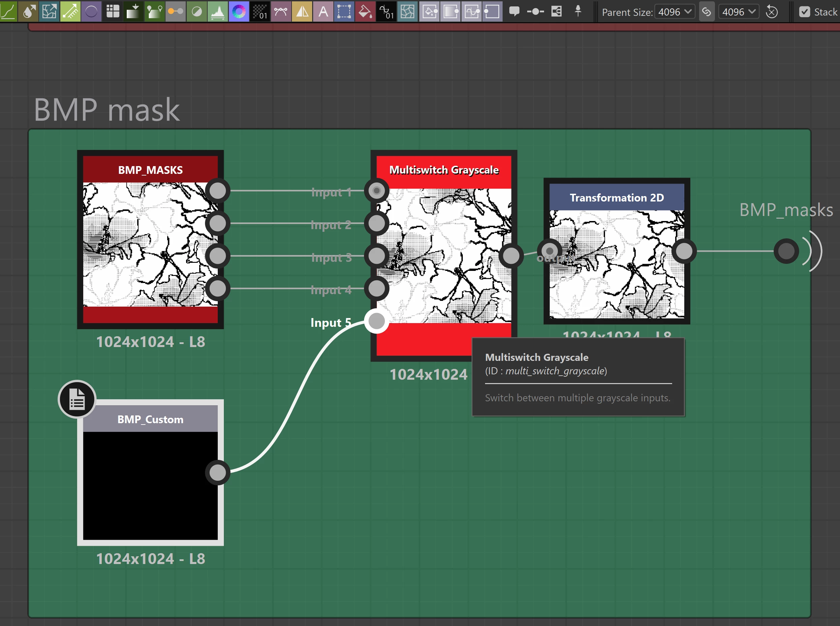The image size is (840, 626).
Task: Click the Input 5 connector on Multiswitch
Action: (x=377, y=321)
